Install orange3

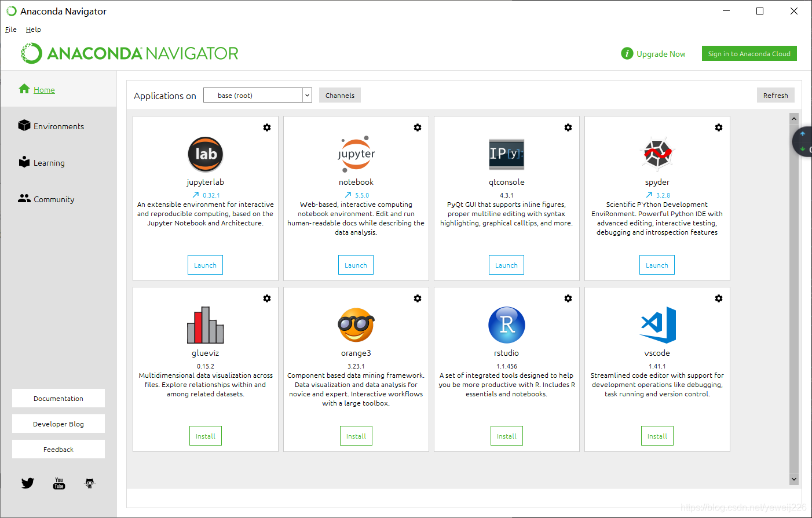(356, 436)
